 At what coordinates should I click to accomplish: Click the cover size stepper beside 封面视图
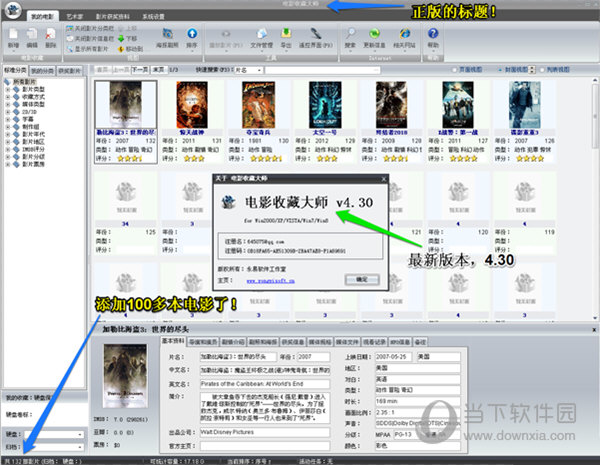pyautogui.click(x=532, y=70)
